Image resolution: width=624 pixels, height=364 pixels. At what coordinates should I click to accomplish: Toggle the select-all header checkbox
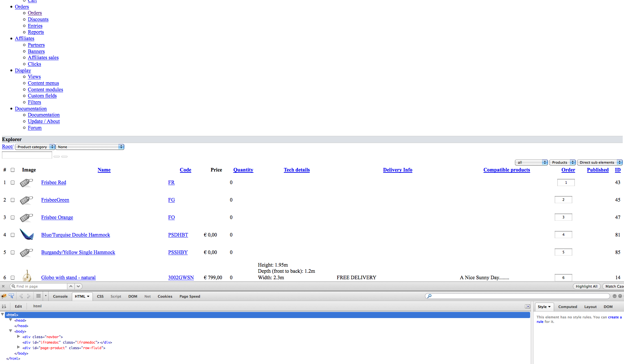click(x=13, y=170)
